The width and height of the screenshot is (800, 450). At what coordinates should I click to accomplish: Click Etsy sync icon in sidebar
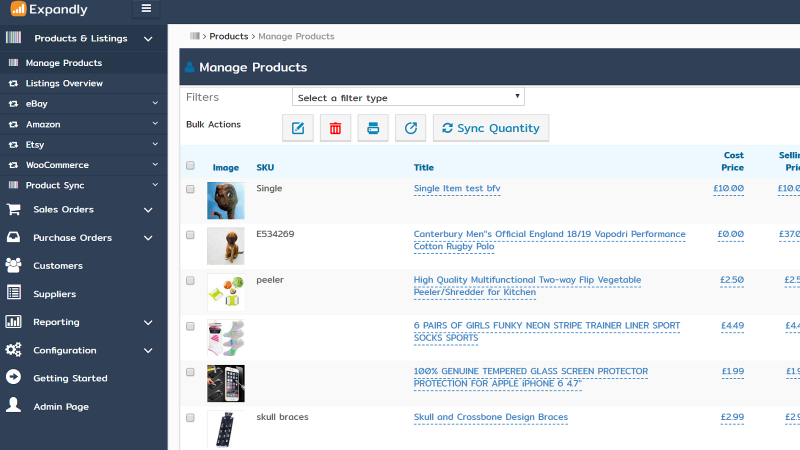(x=14, y=144)
